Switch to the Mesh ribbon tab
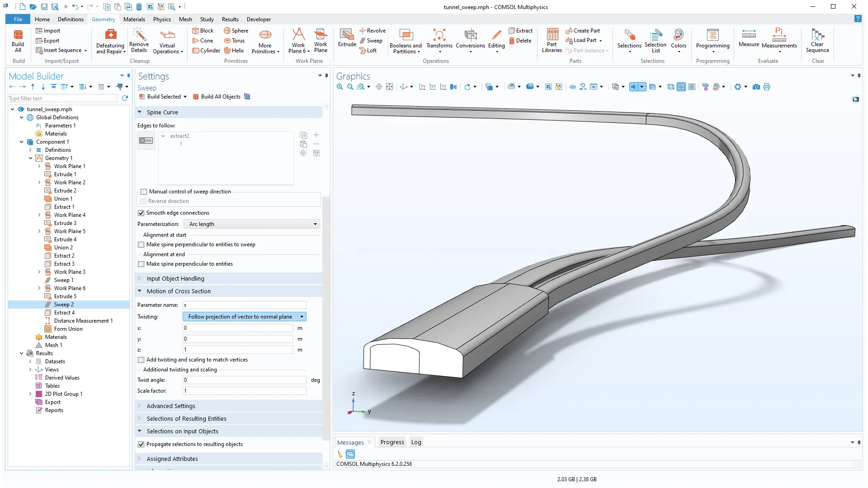 pos(185,19)
